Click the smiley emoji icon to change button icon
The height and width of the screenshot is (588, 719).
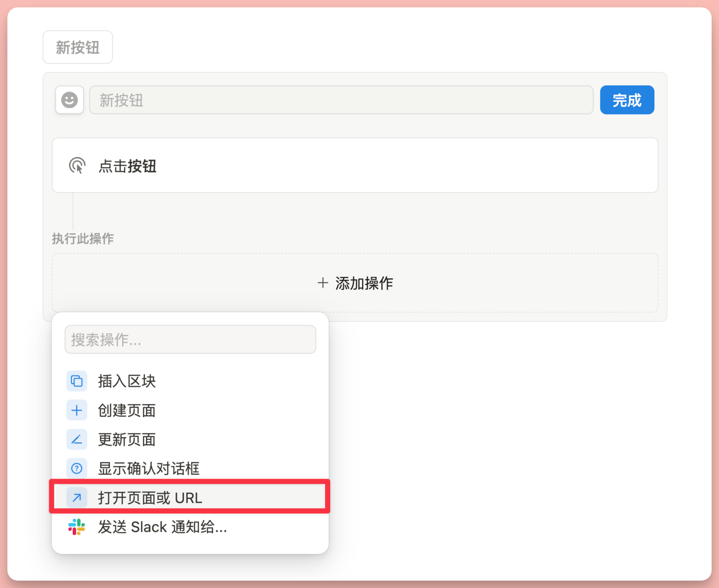[69, 100]
